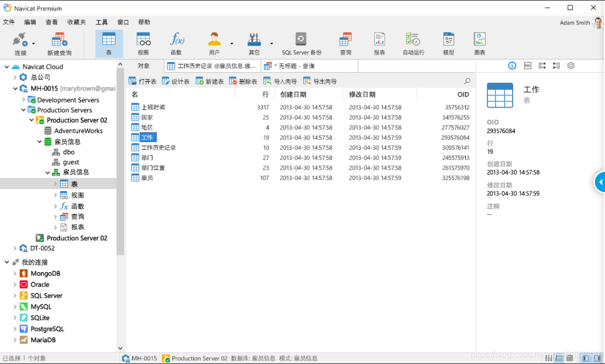Click the 设计表 button
The width and height of the screenshot is (605, 364).
pyautogui.click(x=176, y=81)
